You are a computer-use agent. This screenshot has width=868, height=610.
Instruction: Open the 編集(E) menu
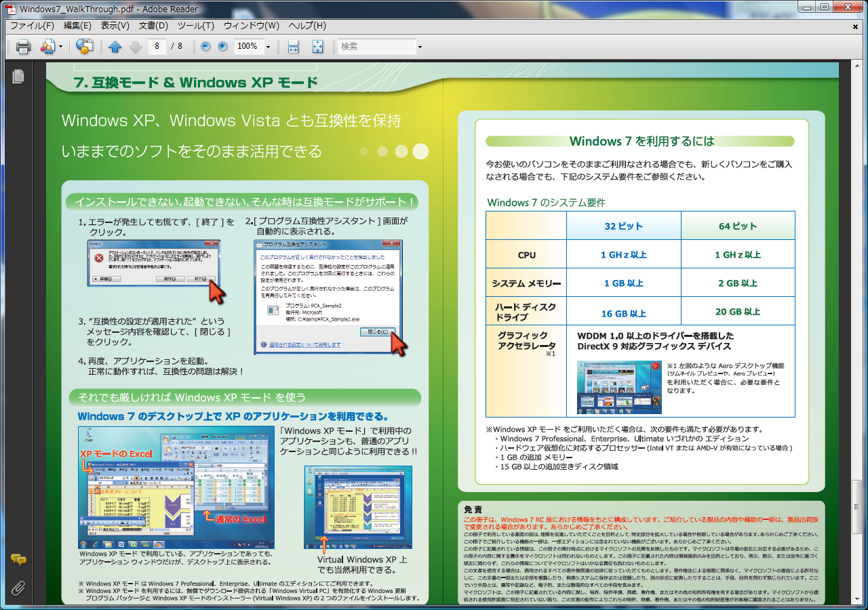coord(77,26)
